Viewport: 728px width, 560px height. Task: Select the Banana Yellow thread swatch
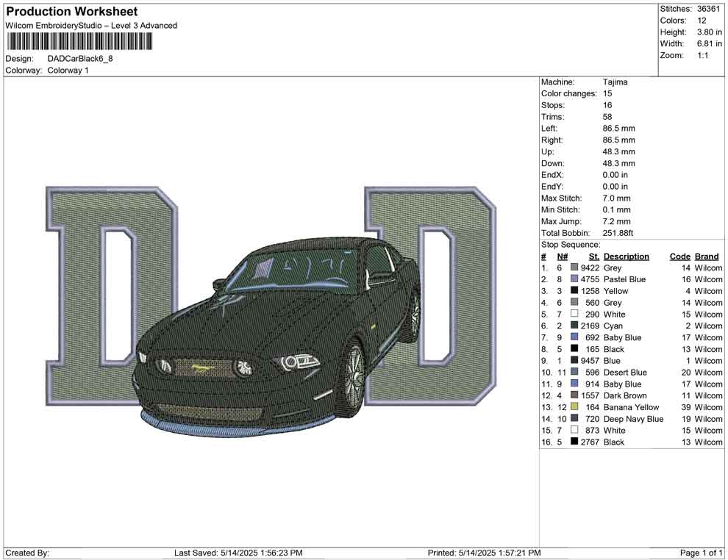(x=574, y=407)
